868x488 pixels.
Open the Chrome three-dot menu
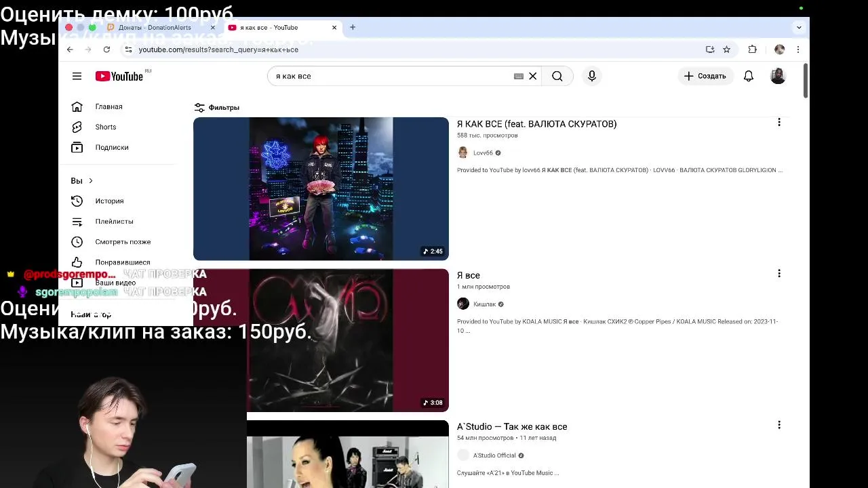[798, 49]
